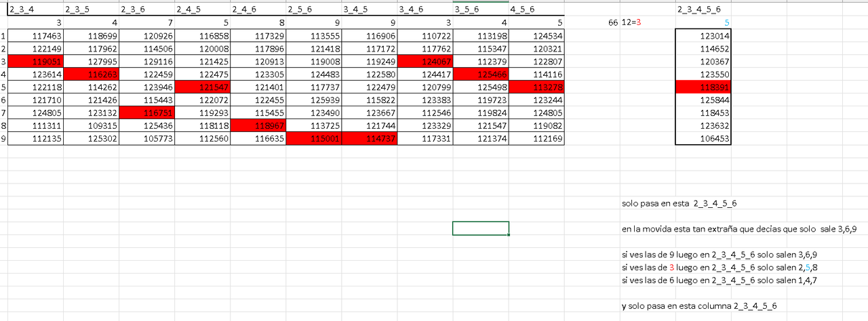The height and width of the screenshot is (321, 868).
Task: Click the red cell containing 119051
Action: click(x=36, y=61)
